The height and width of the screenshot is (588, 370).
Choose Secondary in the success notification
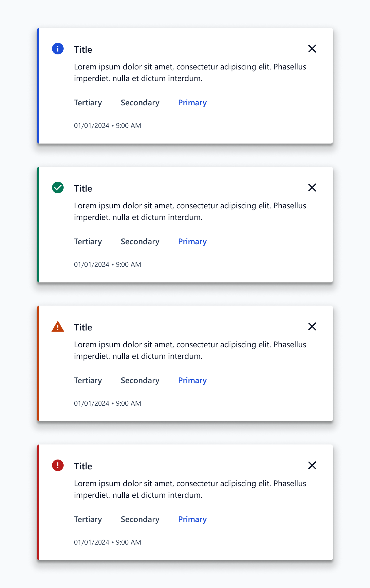click(140, 242)
